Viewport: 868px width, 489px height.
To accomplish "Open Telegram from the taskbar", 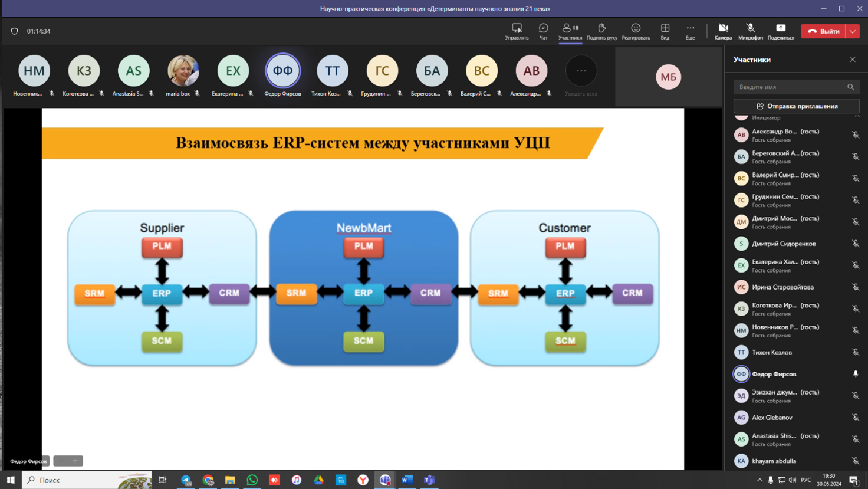I will [186, 480].
